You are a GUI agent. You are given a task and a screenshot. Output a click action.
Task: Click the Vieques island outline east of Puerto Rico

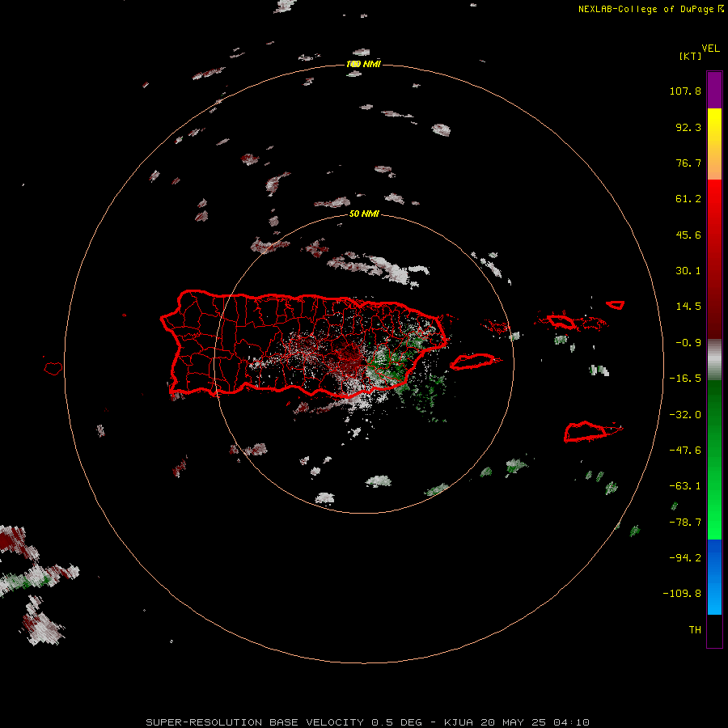tap(475, 362)
